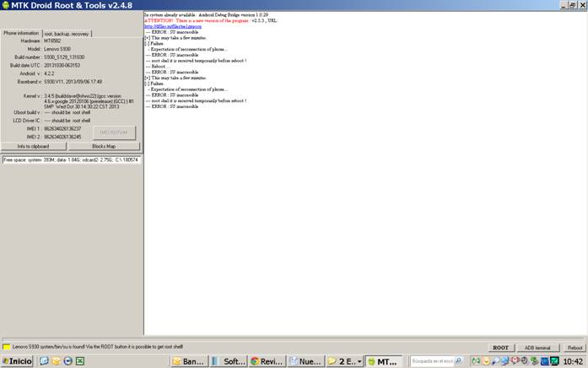Launch the ADB terminal button
The image size is (588, 368).
coord(537,348)
